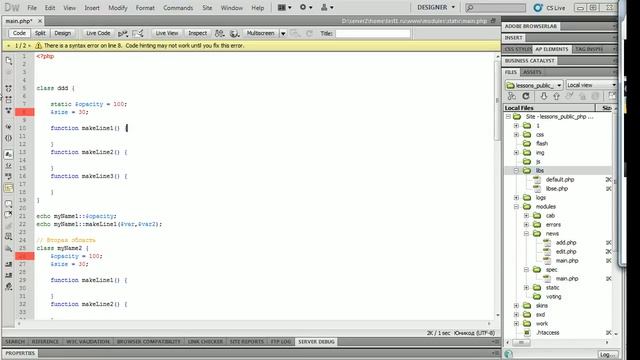Open Site person icon dropdown in application bar

pyautogui.click(x=327, y=7)
